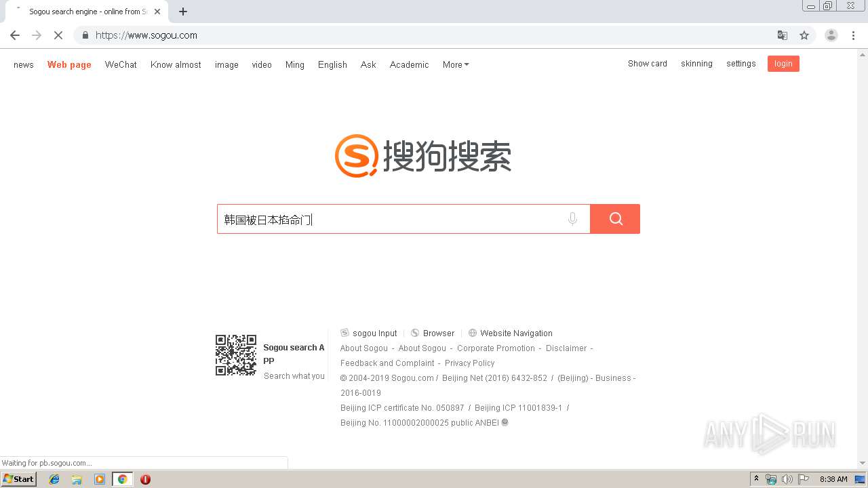Open the media player taskbar icon

(100, 479)
